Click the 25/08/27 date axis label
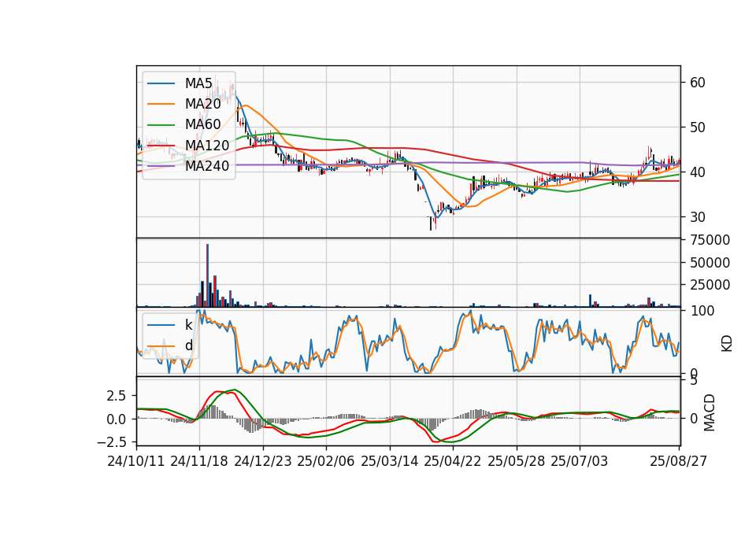The image size is (756, 543). 679,461
